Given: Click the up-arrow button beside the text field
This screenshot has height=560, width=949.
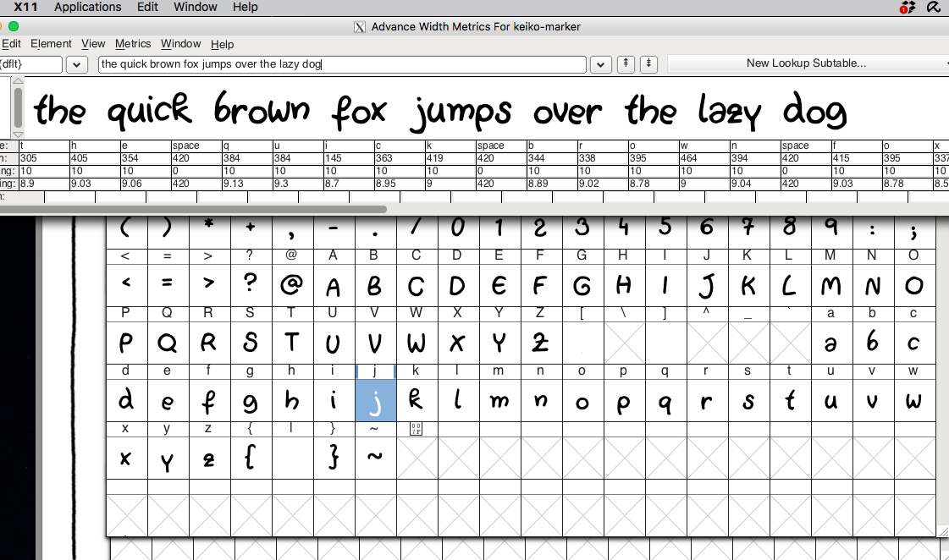Looking at the screenshot, I should point(626,63).
